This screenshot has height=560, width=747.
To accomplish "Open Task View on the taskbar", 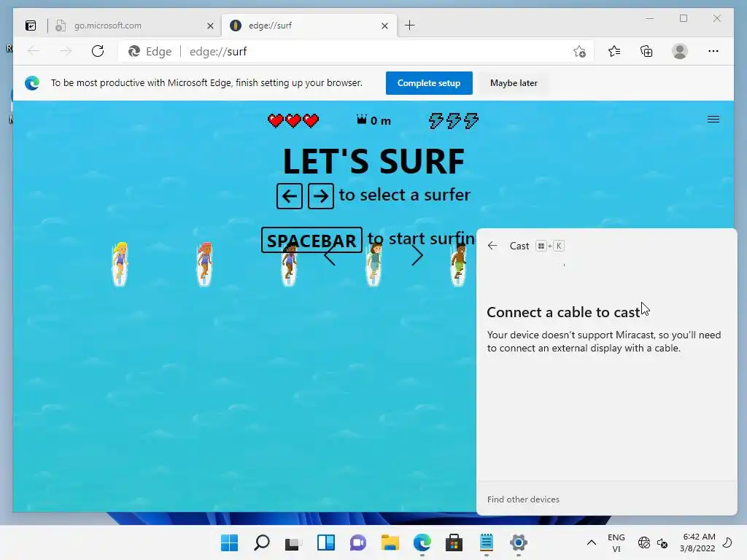I will 293,542.
